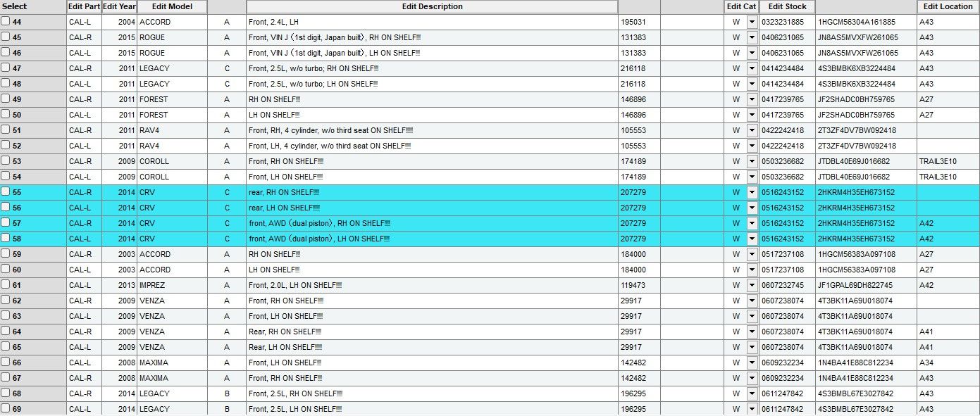Viewport: 980px width, 416px height.
Task: Check the box for row 51
Action: click(6, 130)
